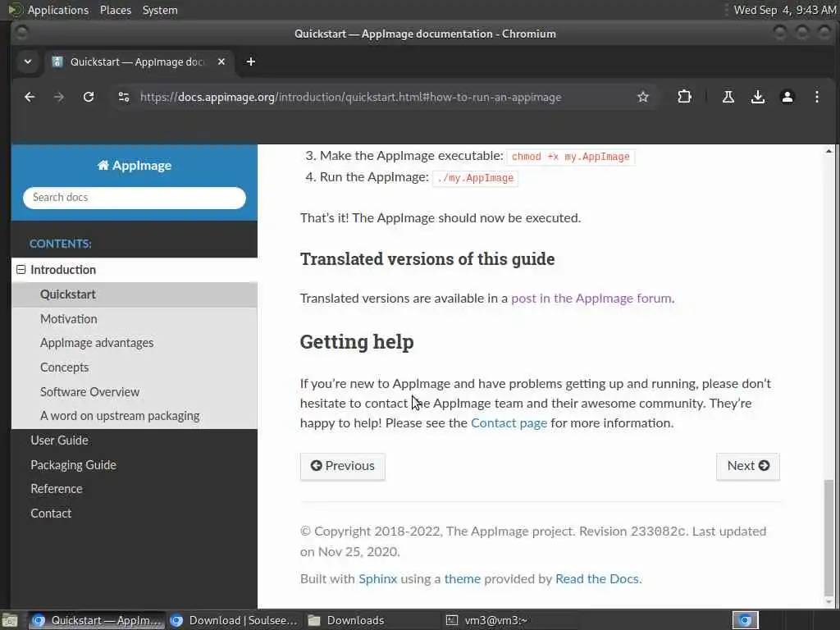Open a new tab with plus button
The image size is (840, 630).
tap(251, 62)
